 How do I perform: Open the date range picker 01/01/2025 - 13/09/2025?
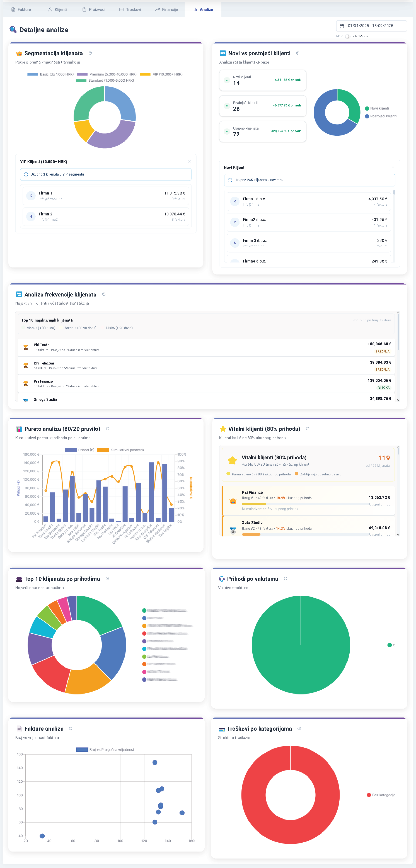(371, 26)
